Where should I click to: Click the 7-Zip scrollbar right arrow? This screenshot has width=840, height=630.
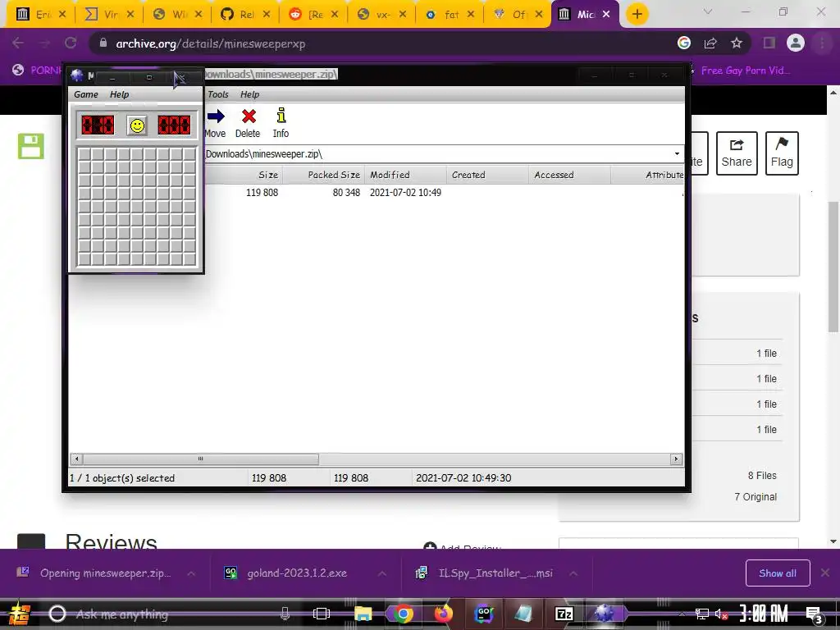pos(676,459)
